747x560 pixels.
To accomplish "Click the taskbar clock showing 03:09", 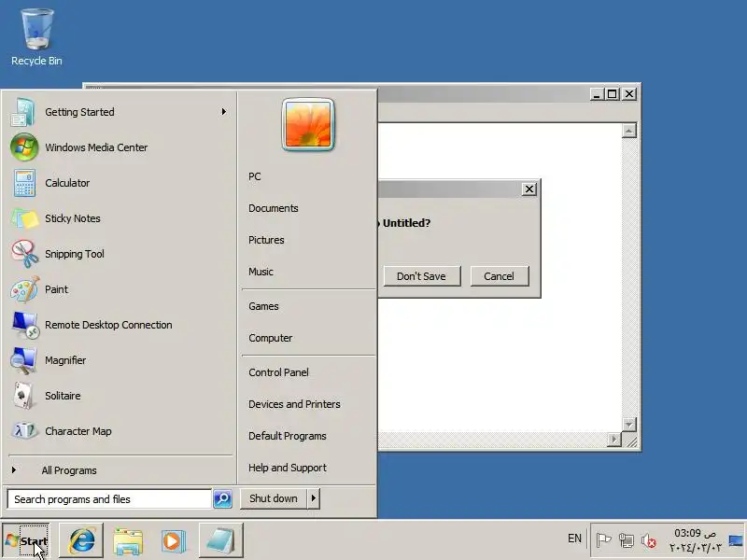I will [695, 540].
